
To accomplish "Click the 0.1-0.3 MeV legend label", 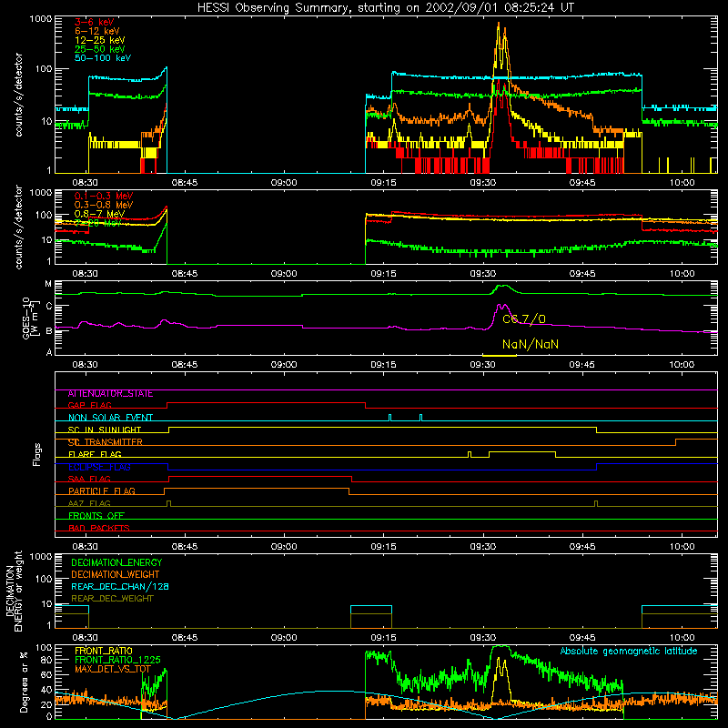I will click(x=104, y=196).
